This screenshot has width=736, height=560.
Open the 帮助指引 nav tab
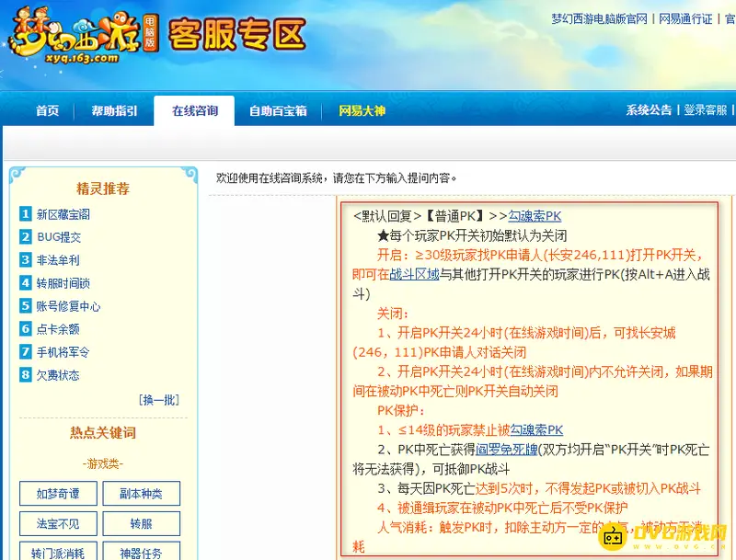pyautogui.click(x=114, y=110)
